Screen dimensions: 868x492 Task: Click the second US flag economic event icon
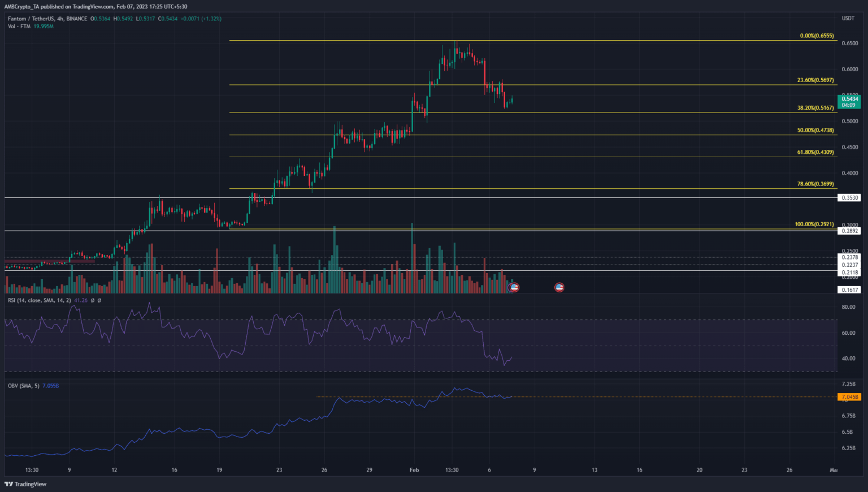tap(559, 287)
